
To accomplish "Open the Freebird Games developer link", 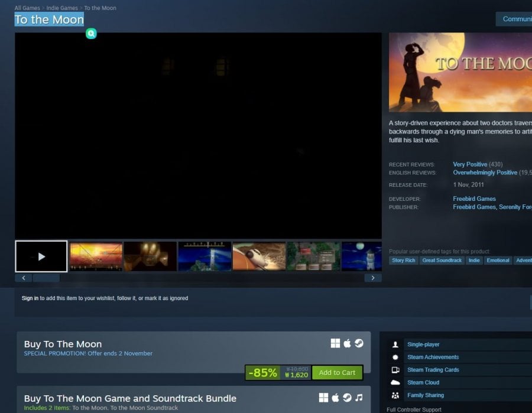I will (x=474, y=199).
